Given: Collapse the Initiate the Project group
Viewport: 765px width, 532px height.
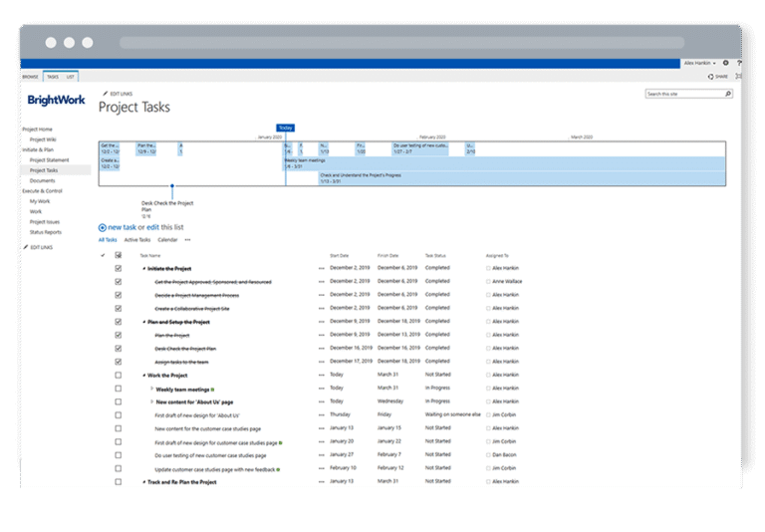Looking at the screenshot, I should 143,269.
